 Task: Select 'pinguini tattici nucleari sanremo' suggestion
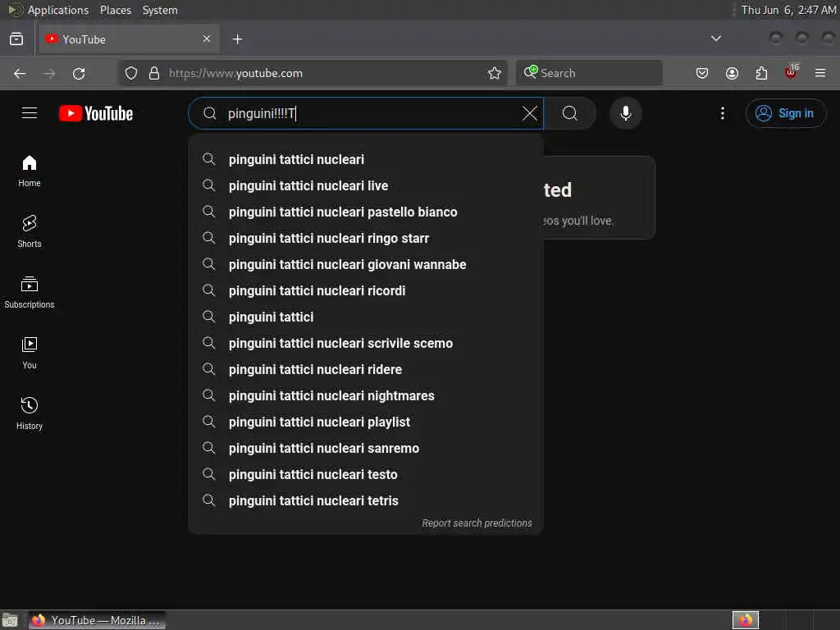coord(366,449)
